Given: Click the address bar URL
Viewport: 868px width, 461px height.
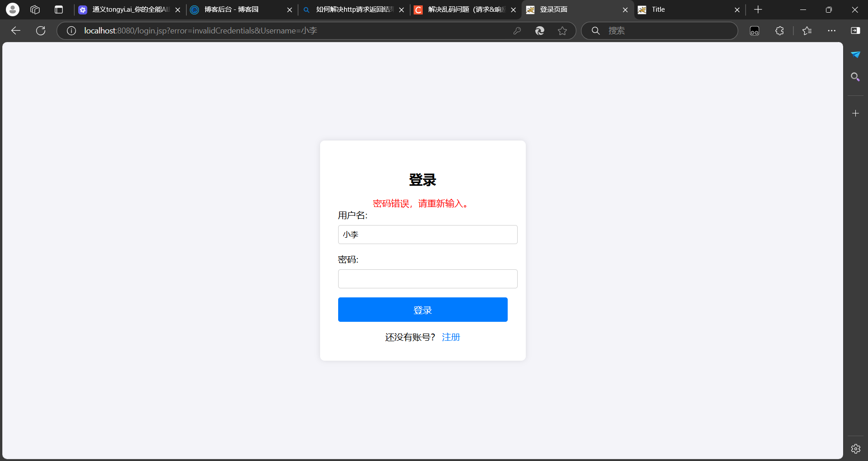Looking at the screenshot, I should click(x=201, y=31).
